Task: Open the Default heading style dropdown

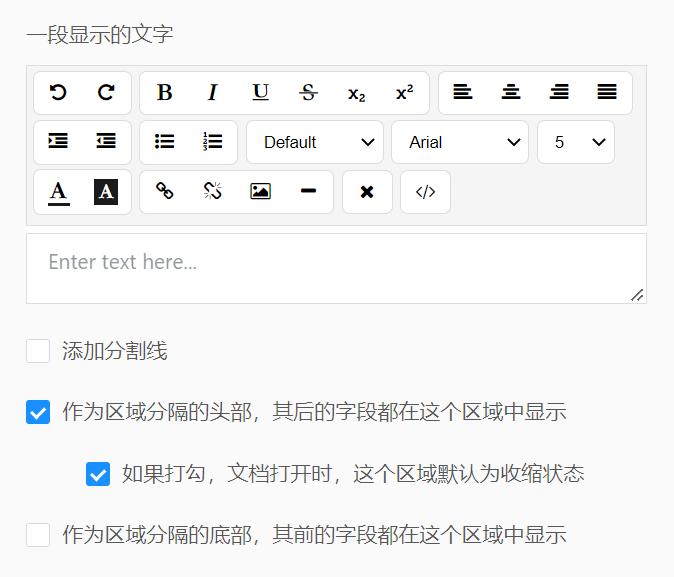Action: (315, 142)
